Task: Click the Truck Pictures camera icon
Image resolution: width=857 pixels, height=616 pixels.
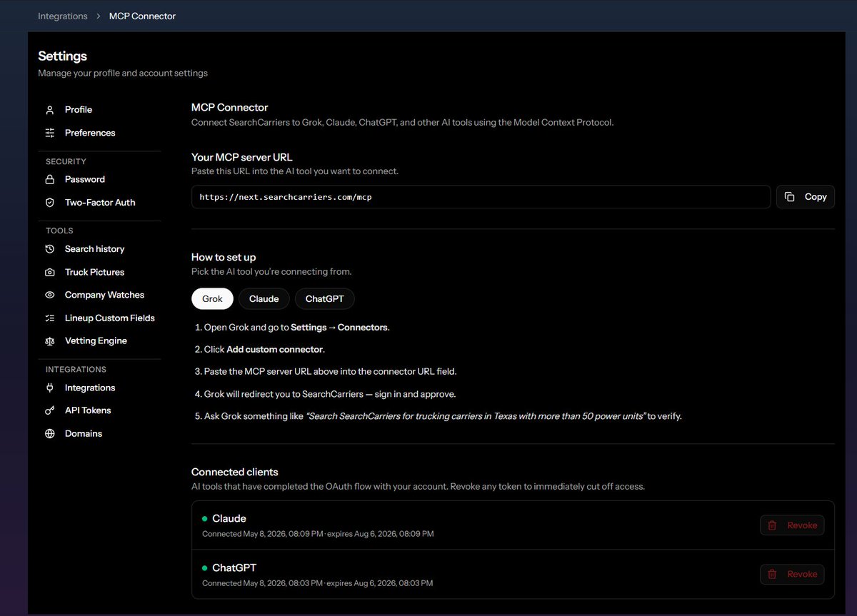Action: 50,272
